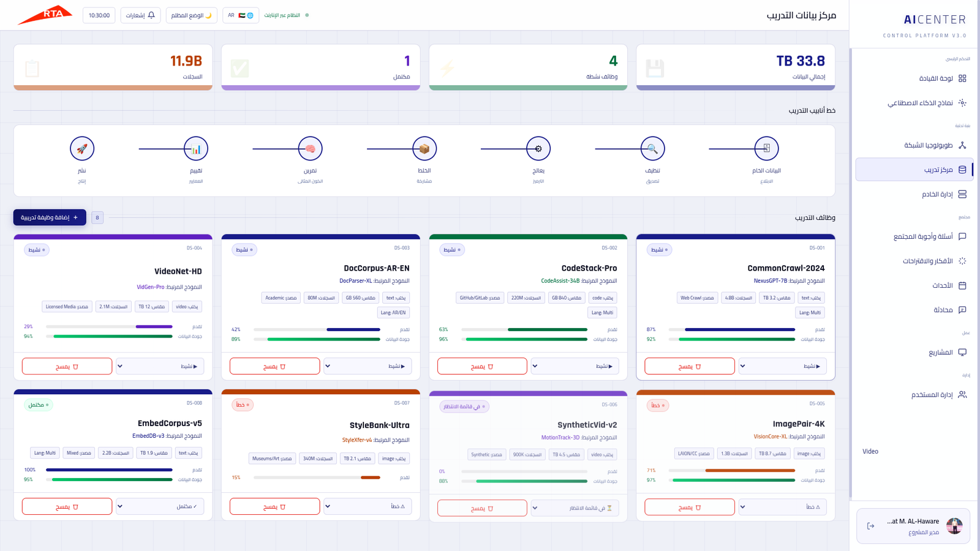980x551 pixels.
Task: Open AI Models (نماذج الذكاء الاصطناعي) in sidebar
Action: (913, 103)
